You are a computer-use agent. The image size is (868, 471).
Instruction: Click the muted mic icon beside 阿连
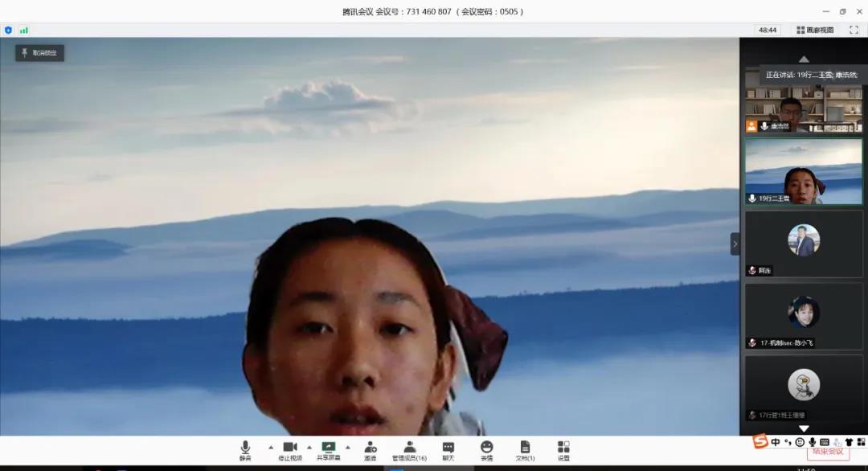pos(752,271)
